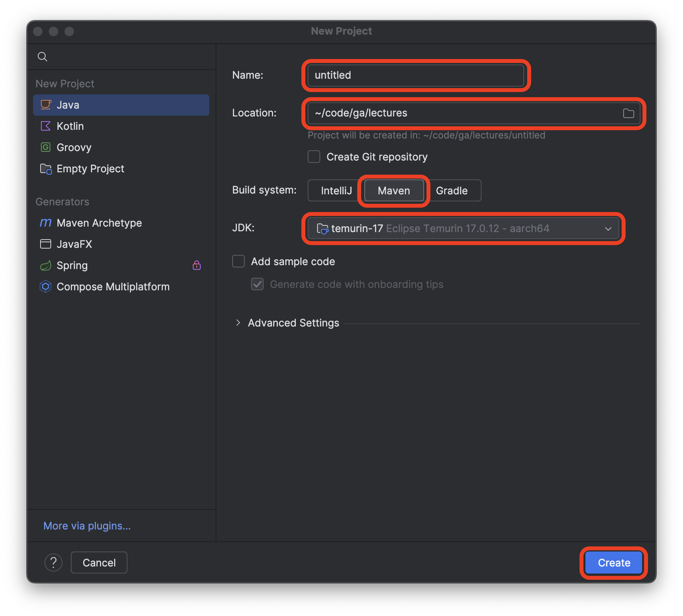The height and width of the screenshot is (616, 683).
Task: Select the Java project type icon
Action: click(x=46, y=105)
